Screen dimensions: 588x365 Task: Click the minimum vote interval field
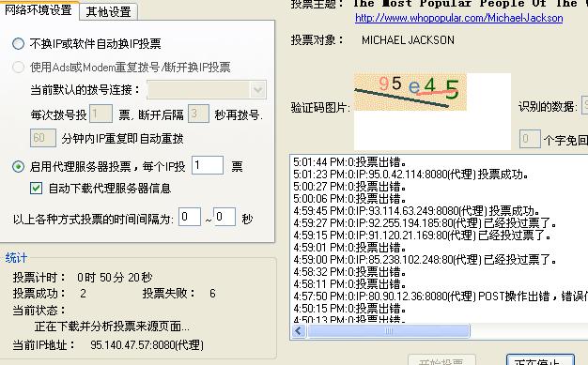pyautogui.click(x=190, y=217)
